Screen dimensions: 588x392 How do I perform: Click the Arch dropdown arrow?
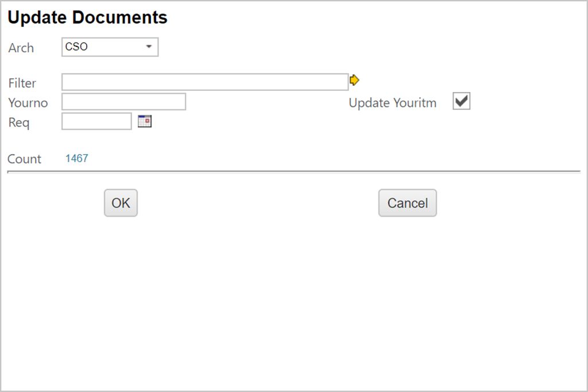149,47
